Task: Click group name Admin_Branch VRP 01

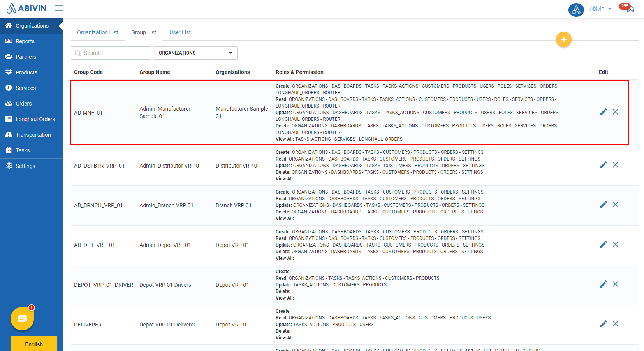Action: coord(166,205)
